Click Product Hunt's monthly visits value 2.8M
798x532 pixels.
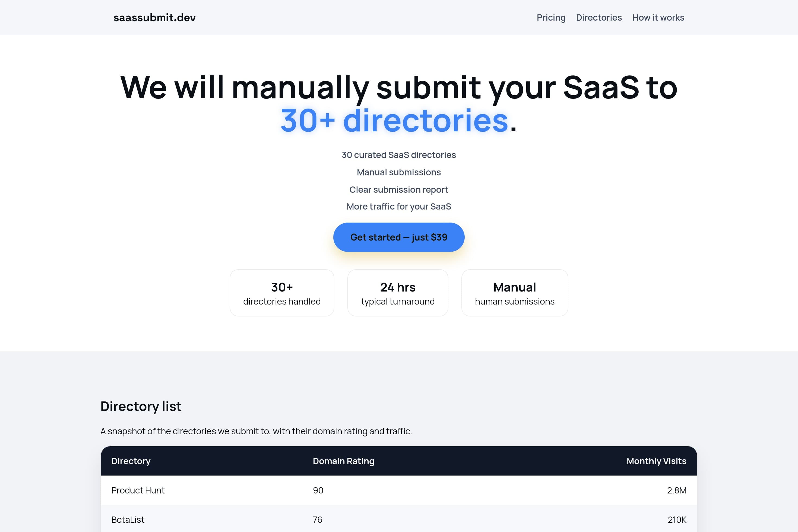coord(676,490)
